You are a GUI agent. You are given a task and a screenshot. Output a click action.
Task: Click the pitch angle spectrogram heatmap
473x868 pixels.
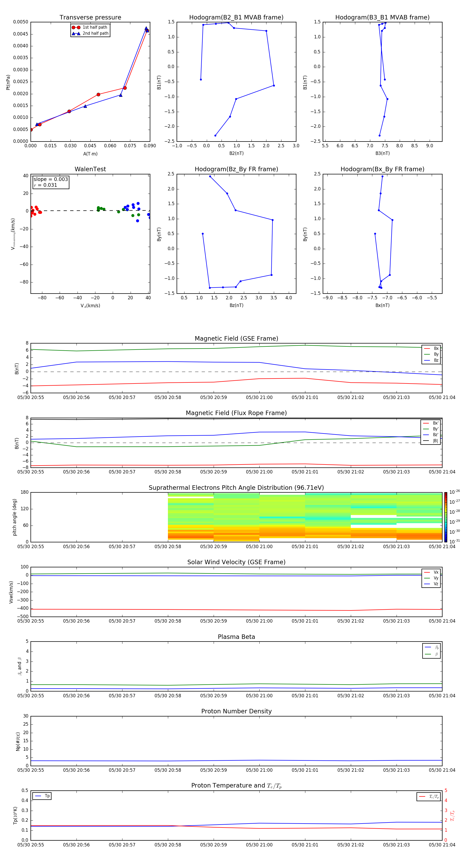[305, 517]
